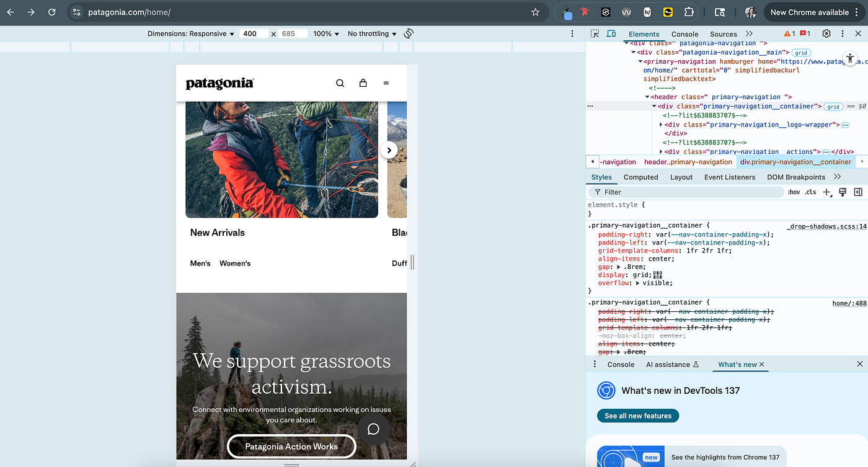Image resolution: width=868 pixels, height=467 pixels.
Task: Switch to the Elements panel tab
Action: pyautogui.click(x=644, y=34)
